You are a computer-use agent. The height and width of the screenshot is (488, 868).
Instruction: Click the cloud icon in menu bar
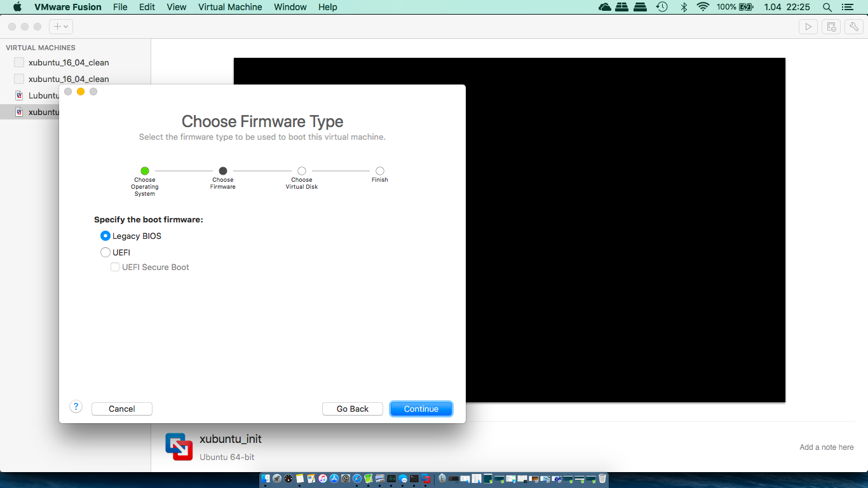point(604,7)
